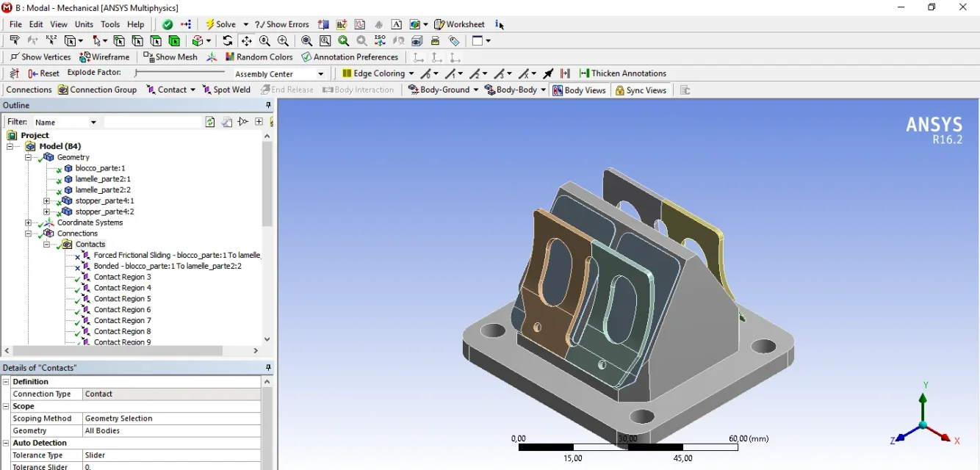Select the Zoom tool icon
Image resolution: width=980 pixels, height=470 pixels.
pos(264,41)
